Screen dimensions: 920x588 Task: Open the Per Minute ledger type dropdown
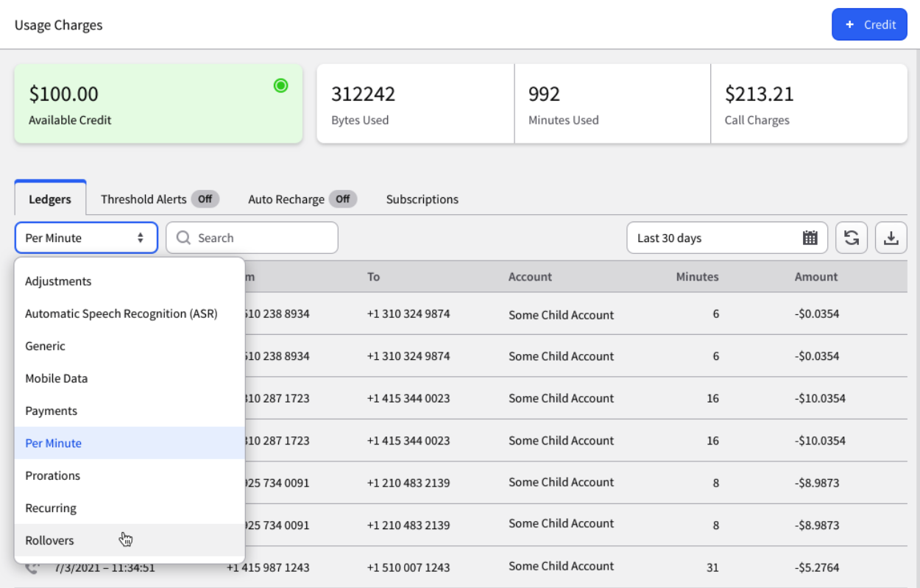point(86,238)
